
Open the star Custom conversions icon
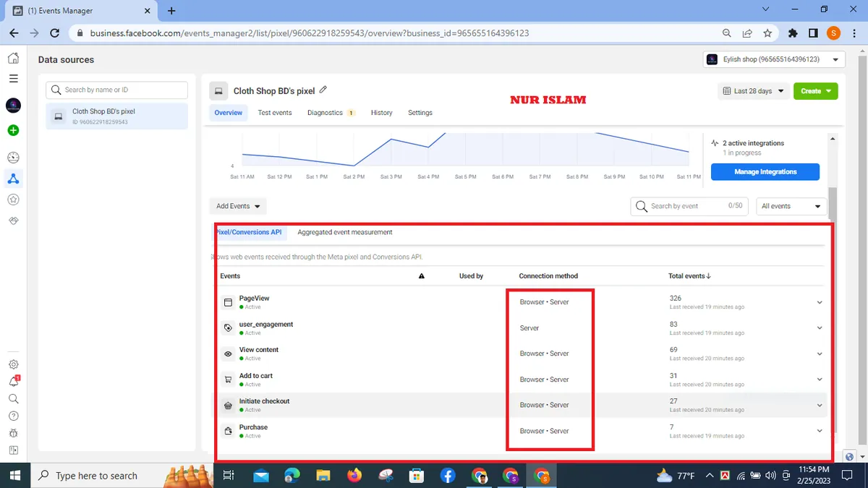13,200
